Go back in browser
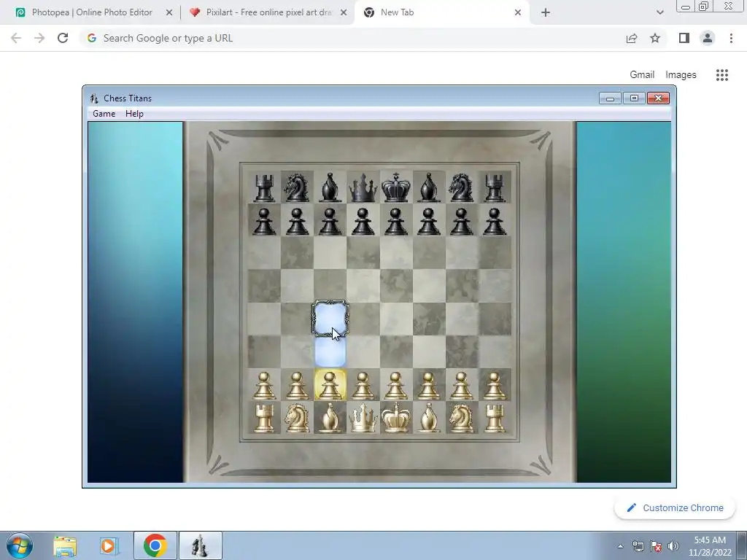This screenshot has width=747, height=560. (x=16, y=38)
